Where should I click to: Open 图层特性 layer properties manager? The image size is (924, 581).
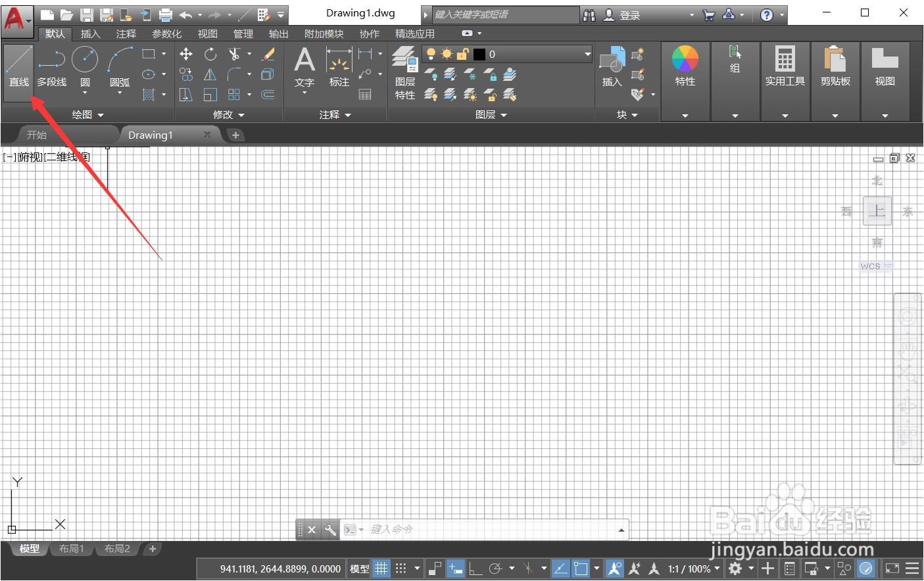(405, 73)
